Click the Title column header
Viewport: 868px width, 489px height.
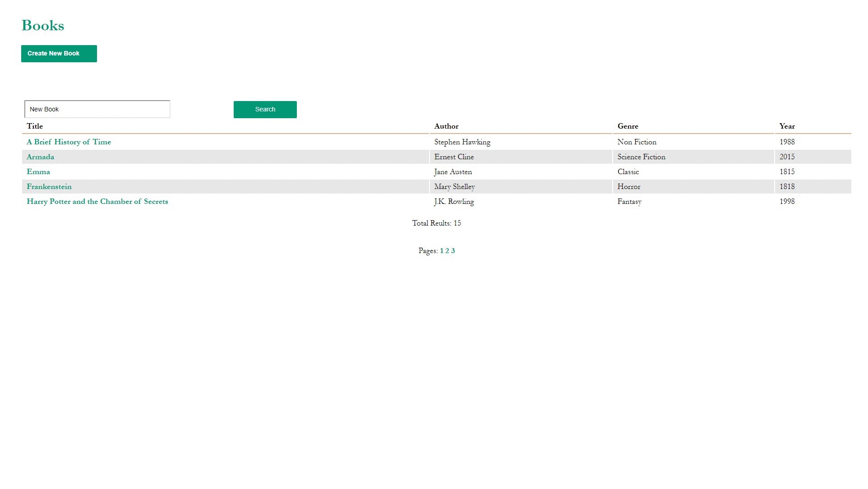point(35,126)
